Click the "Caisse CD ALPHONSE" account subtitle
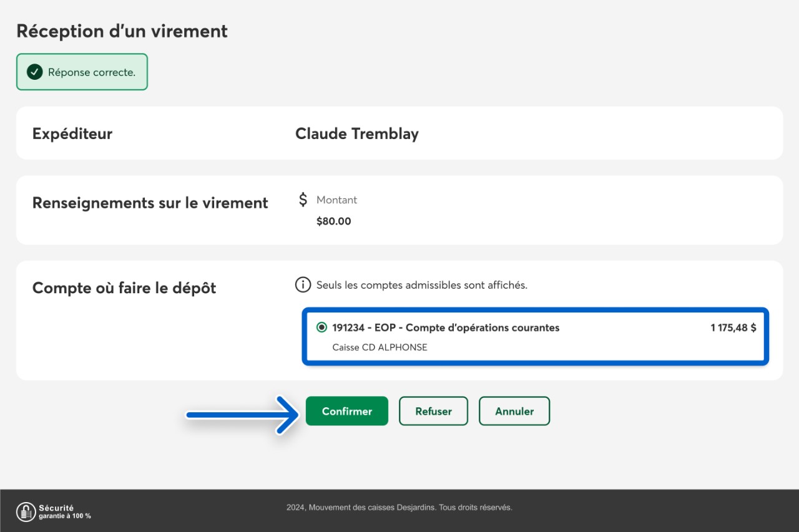 [380, 347]
